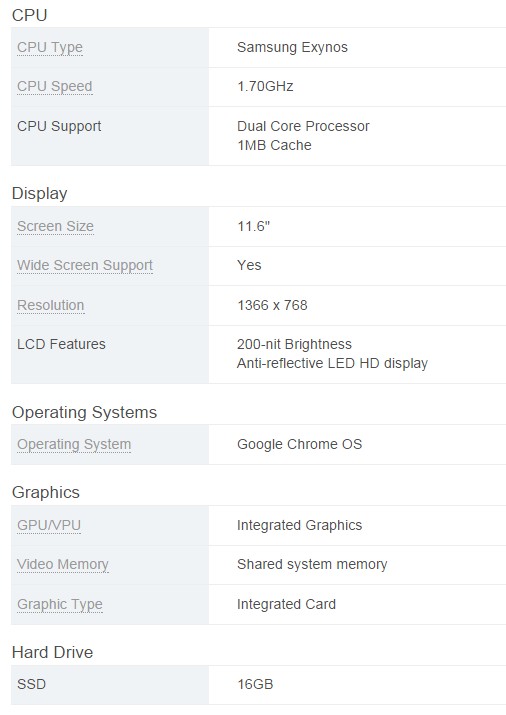Open the Video Memory definition link
The width and height of the screenshot is (506, 715).
click(62, 565)
